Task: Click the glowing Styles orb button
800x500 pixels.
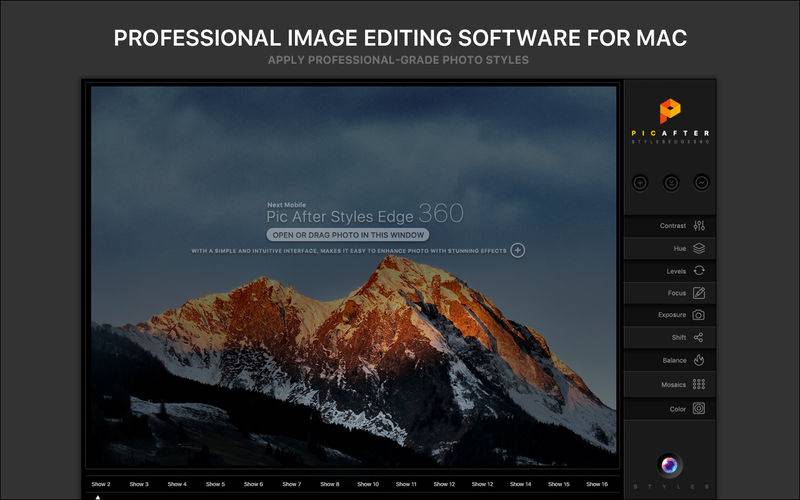Action: click(x=669, y=465)
